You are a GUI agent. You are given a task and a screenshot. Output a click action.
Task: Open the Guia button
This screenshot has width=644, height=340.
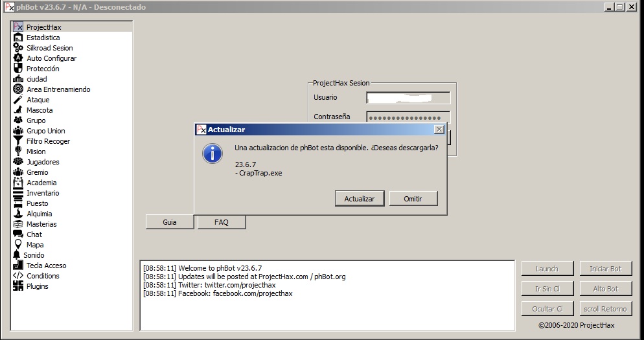tap(170, 222)
